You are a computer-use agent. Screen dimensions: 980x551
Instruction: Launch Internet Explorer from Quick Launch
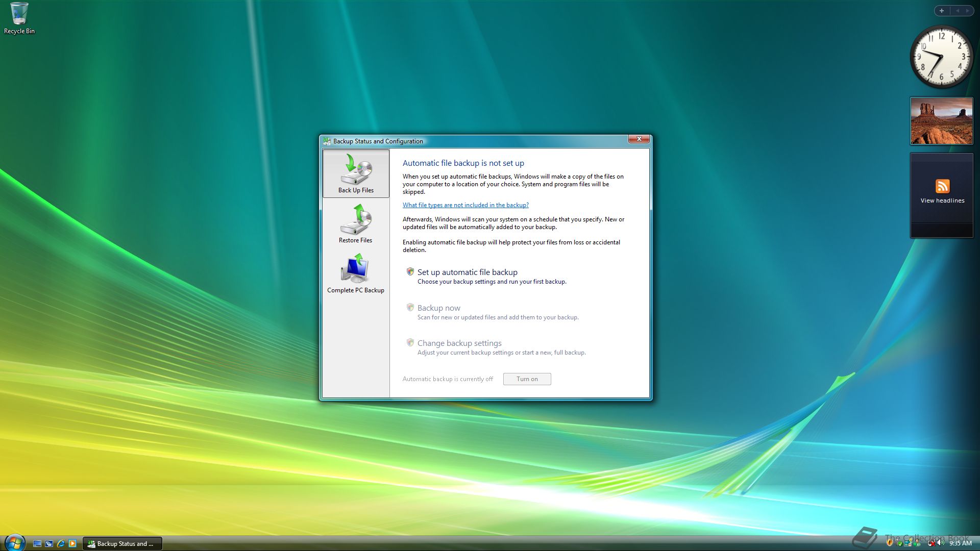pos(61,544)
